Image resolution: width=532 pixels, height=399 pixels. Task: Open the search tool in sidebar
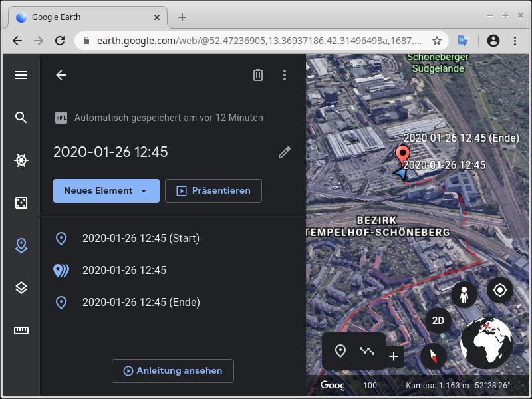[x=21, y=118]
